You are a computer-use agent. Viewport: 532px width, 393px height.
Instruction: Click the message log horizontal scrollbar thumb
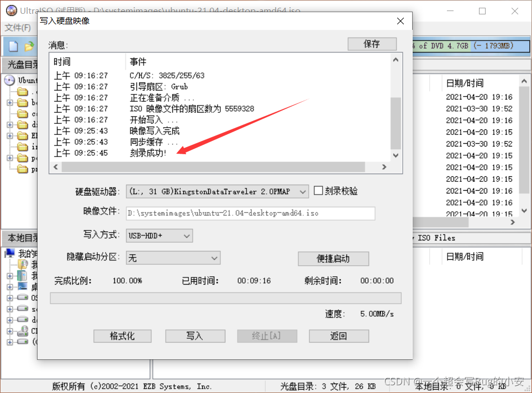[x=213, y=166]
